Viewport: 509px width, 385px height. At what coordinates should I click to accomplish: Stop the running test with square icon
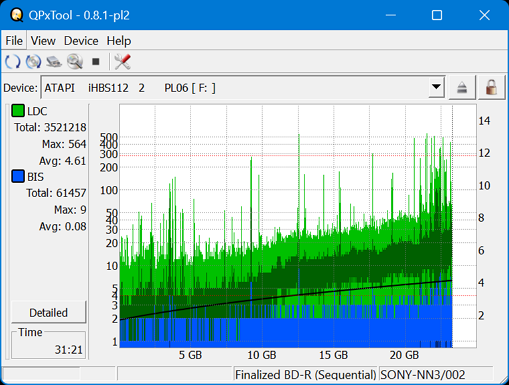(96, 62)
